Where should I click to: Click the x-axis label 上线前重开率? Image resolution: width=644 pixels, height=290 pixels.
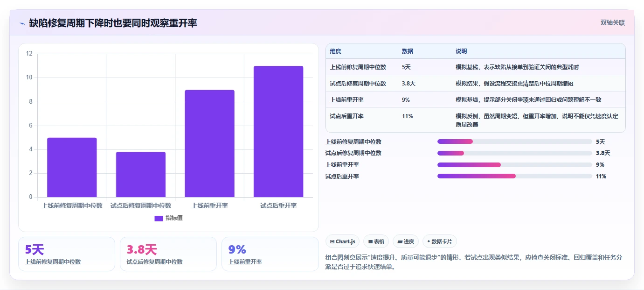pos(209,205)
